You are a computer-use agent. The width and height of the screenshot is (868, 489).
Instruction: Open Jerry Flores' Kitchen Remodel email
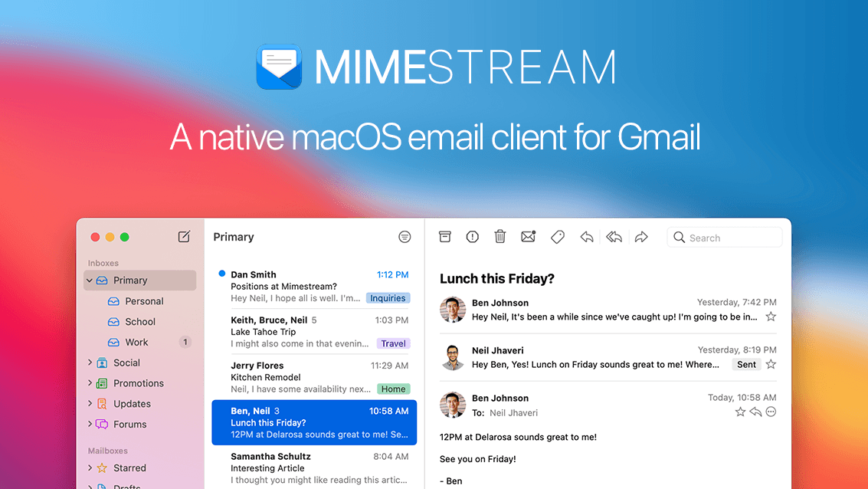tap(314, 377)
